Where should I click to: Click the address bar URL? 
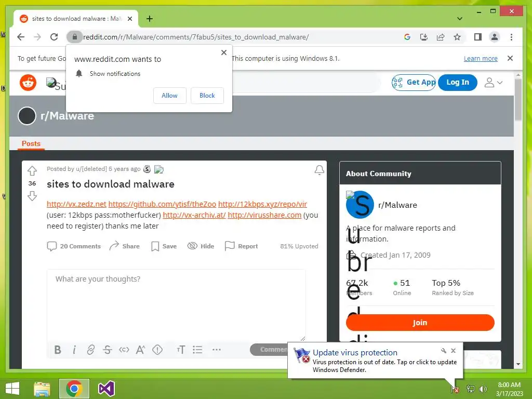pos(196,37)
